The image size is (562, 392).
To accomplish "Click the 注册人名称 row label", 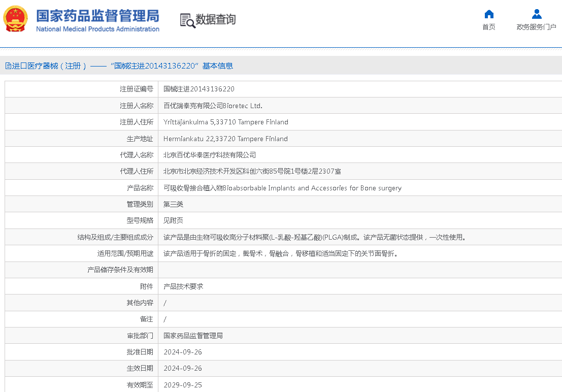I will (137, 106).
